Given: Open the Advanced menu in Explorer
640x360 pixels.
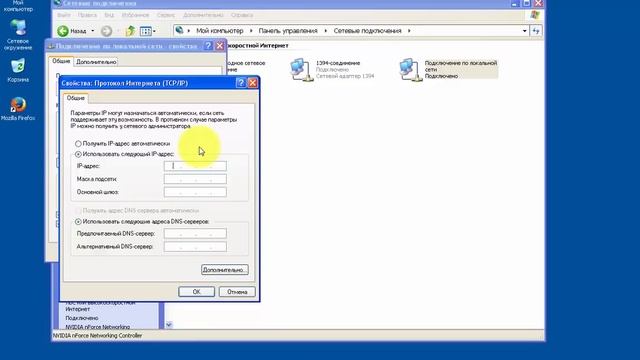Looking at the screenshot, I should coord(203,15).
